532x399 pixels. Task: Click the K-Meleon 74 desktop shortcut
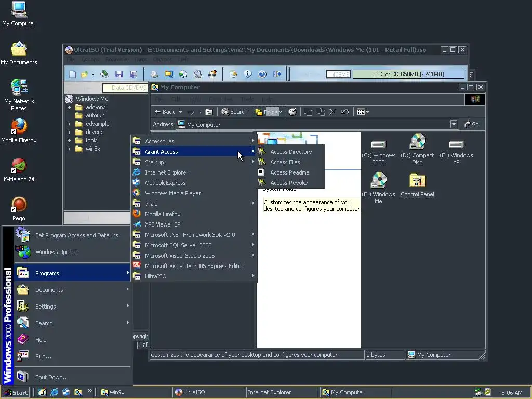click(x=19, y=170)
